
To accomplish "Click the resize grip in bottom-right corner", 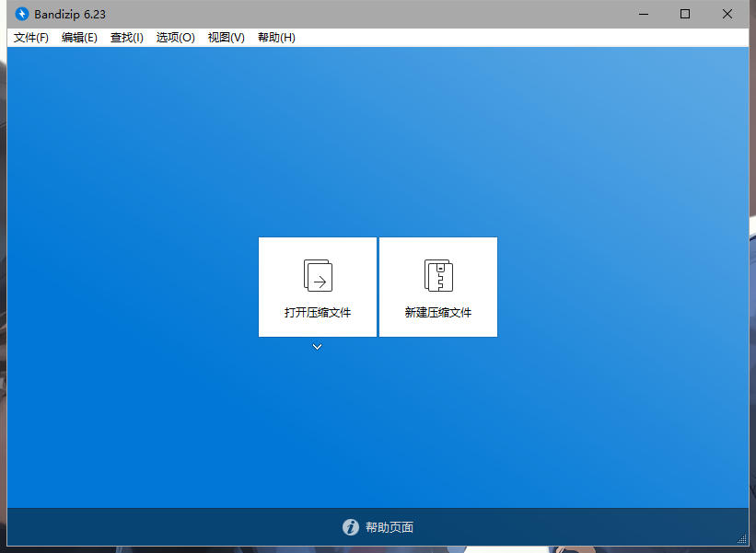I will (x=742, y=538).
